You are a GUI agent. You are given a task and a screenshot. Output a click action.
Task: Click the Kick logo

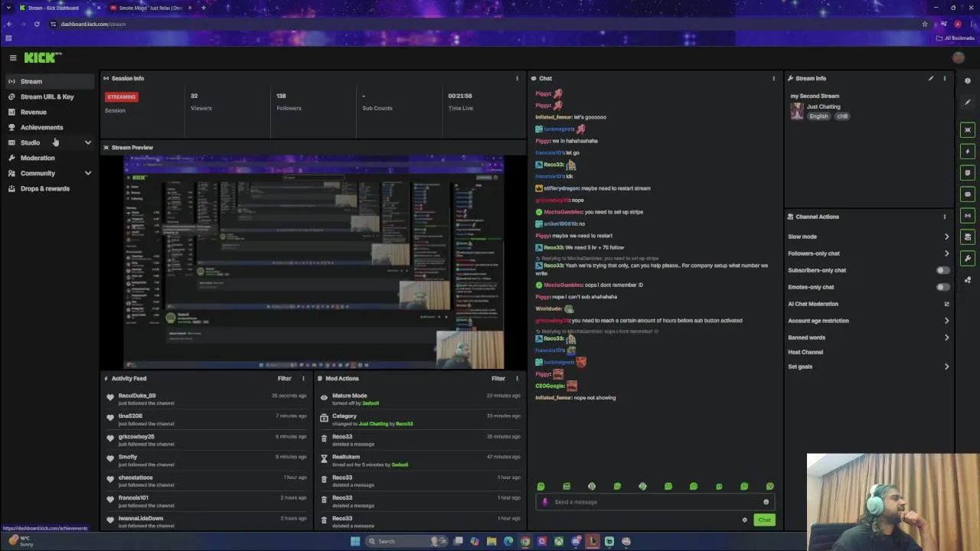43,57
